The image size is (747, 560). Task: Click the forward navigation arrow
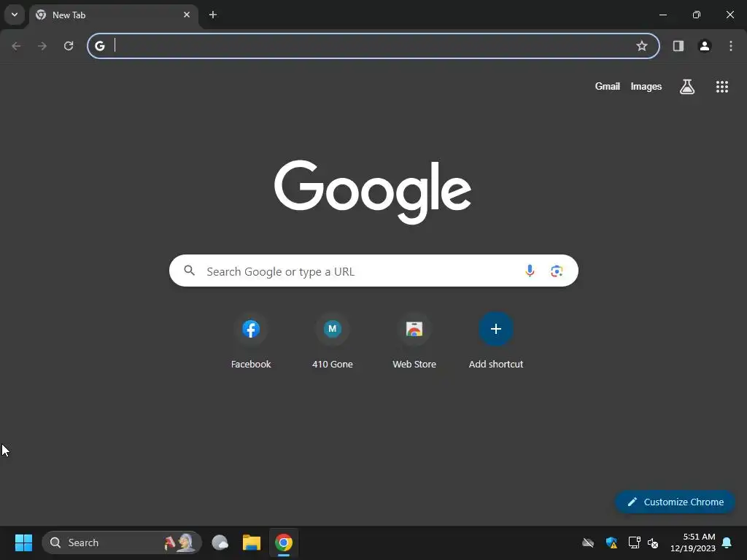pos(42,46)
